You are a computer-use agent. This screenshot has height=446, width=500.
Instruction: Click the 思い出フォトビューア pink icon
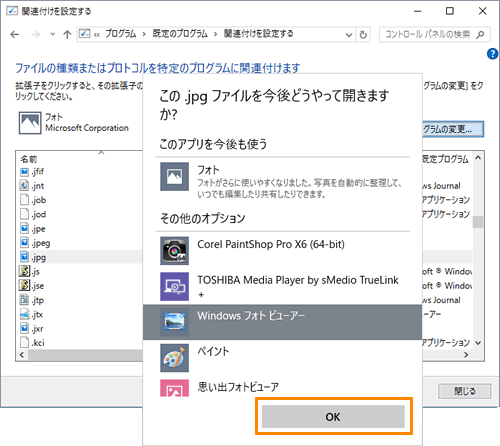click(x=174, y=388)
